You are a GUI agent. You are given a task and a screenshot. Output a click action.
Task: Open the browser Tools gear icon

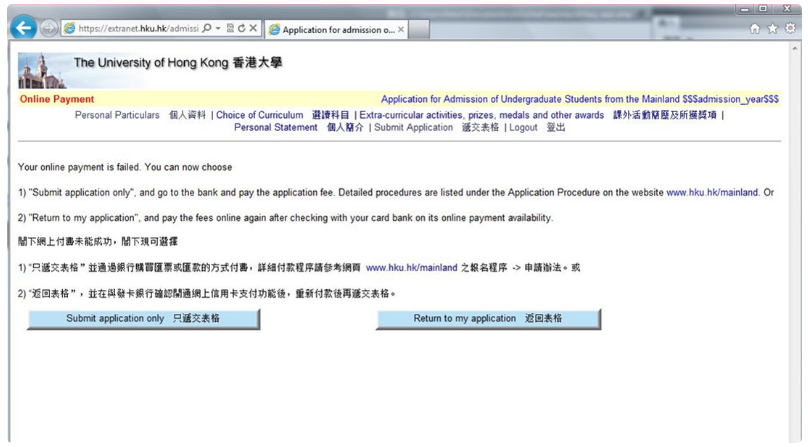[x=790, y=29]
